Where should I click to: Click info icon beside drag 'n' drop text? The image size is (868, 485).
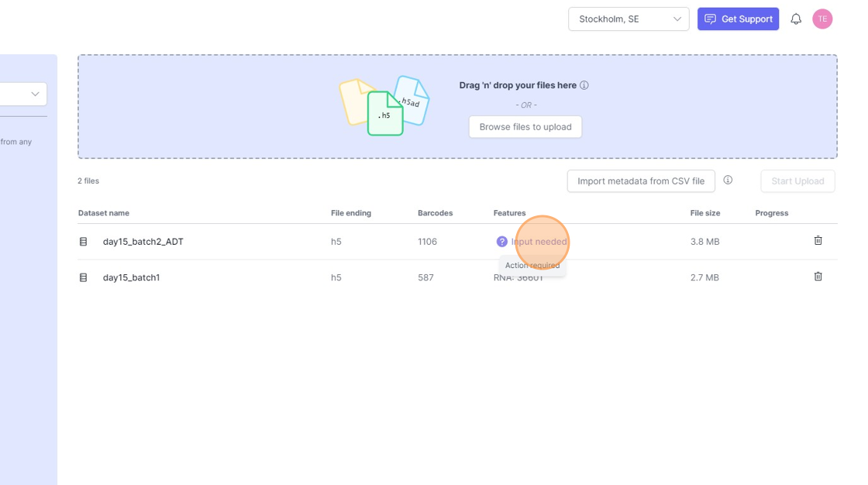[x=584, y=85]
